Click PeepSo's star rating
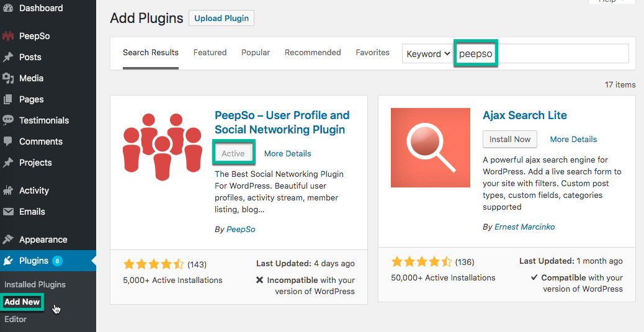 (x=154, y=264)
